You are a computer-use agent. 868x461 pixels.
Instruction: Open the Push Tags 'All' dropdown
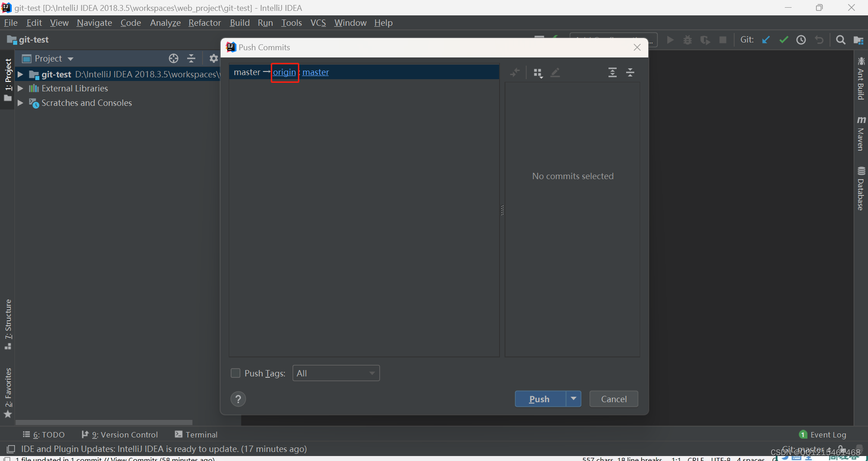(x=336, y=373)
